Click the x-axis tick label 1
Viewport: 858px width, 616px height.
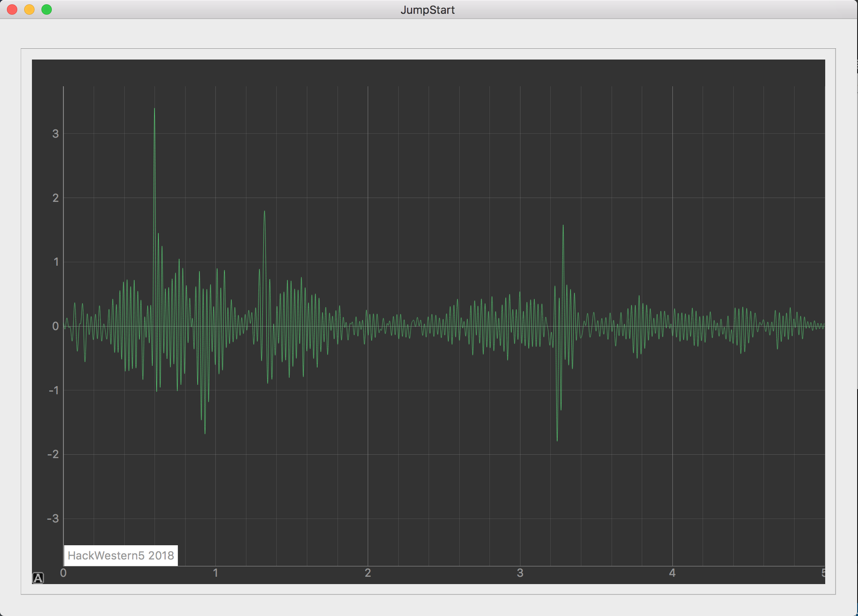(216, 573)
